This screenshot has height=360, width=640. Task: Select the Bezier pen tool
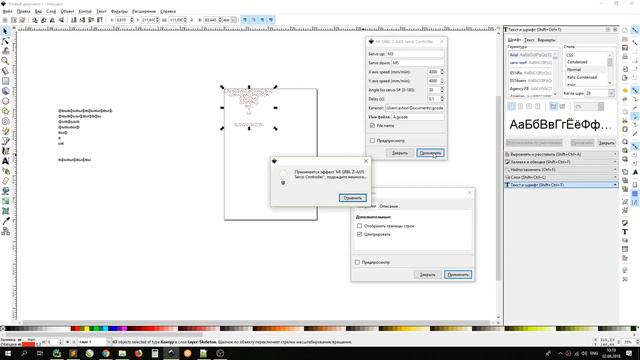pos(5,141)
